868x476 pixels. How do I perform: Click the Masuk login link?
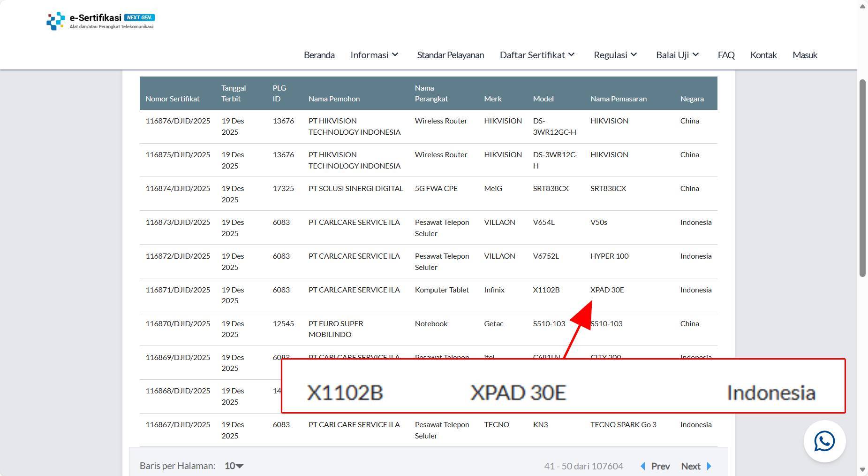point(805,55)
